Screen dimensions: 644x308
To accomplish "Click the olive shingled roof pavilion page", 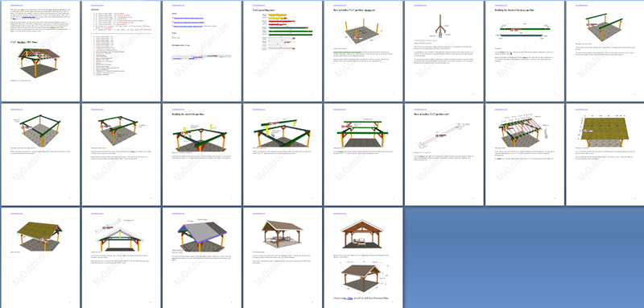I will coord(39,258).
